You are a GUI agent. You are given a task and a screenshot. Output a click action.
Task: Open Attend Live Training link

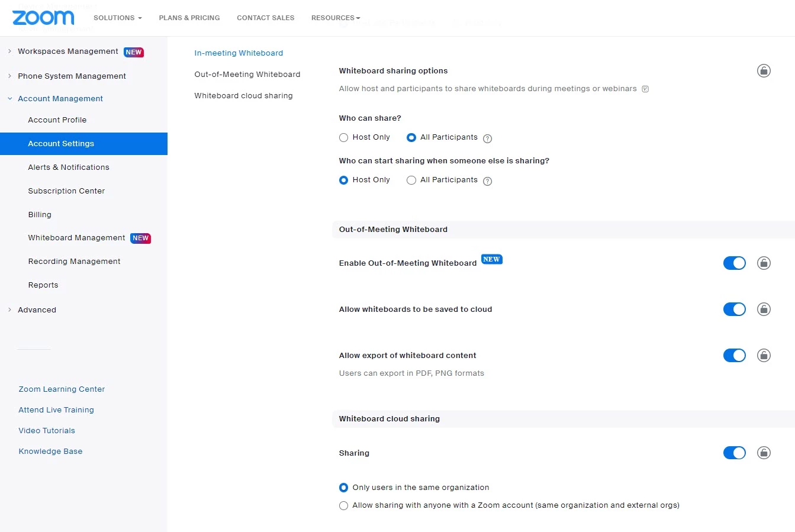56,410
